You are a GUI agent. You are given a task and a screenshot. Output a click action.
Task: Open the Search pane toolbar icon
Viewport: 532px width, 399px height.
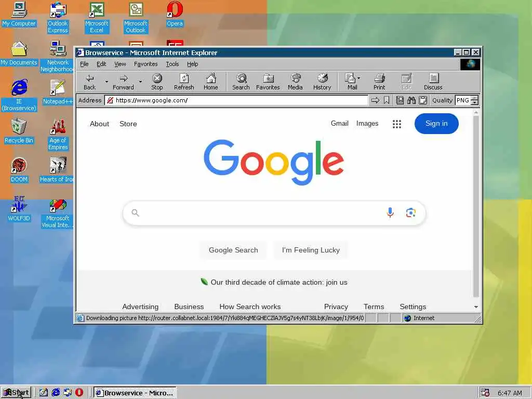click(241, 82)
